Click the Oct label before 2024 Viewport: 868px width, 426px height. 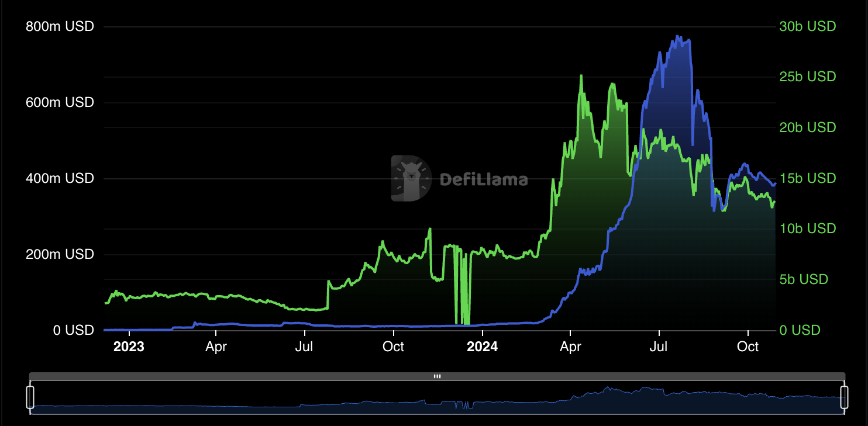[393, 347]
